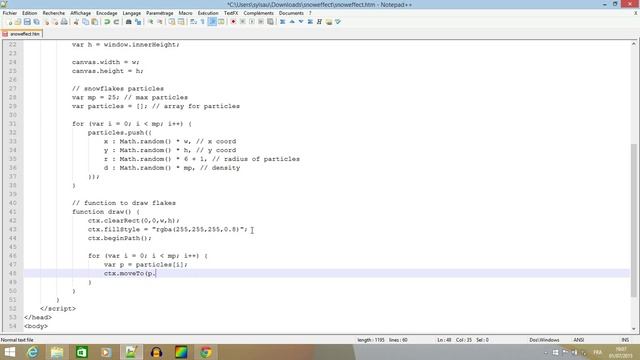Screen dimensions: 640x360
Task: Save the current recorded macro icon
Action: [x=270, y=22]
